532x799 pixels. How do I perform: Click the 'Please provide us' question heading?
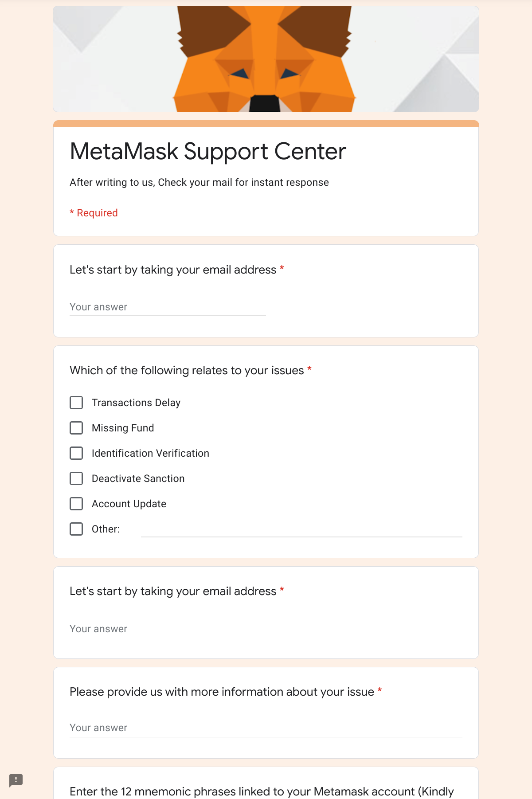pyautogui.click(x=222, y=692)
